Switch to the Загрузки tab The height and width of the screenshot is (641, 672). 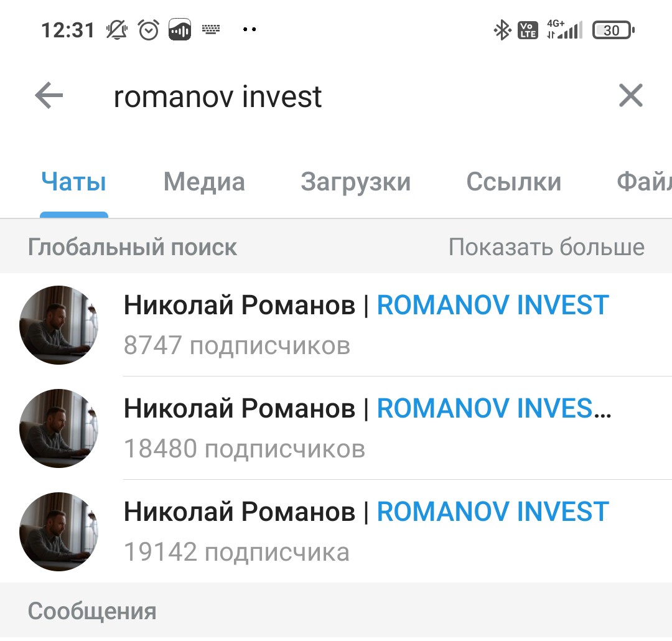click(x=355, y=182)
